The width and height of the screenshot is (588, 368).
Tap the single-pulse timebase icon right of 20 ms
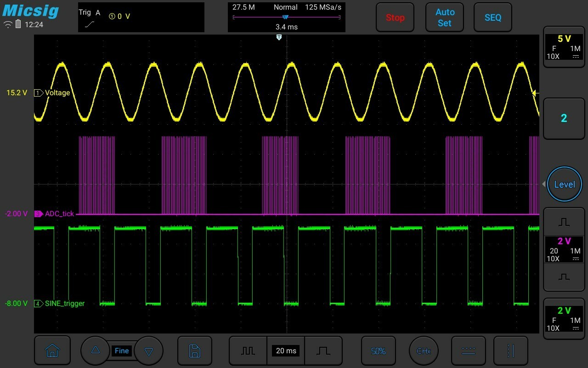click(x=323, y=351)
